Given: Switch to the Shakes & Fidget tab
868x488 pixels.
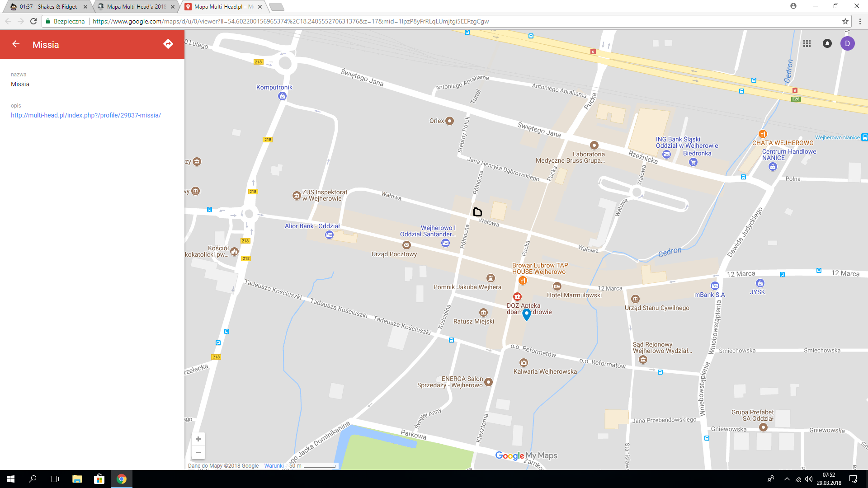Looking at the screenshot, I should click(48, 7).
